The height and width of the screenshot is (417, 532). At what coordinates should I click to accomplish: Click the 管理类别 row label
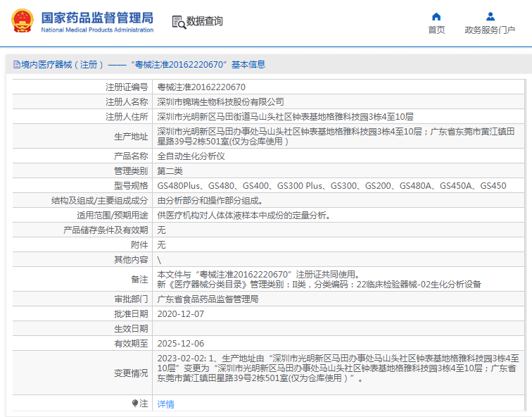(x=131, y=170)
